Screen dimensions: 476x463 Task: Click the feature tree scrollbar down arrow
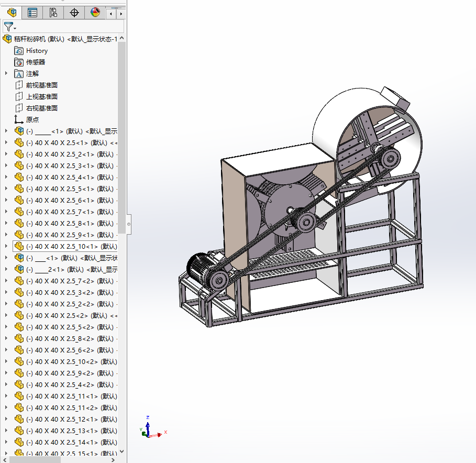coord(122,451)
